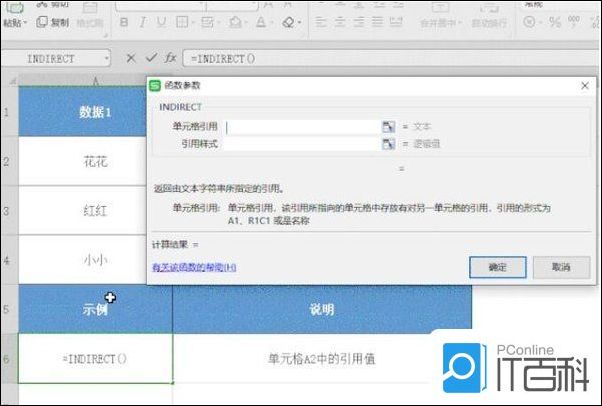Click the fx insert function icon
Viewport: 602px width, 406px height.
170,58
